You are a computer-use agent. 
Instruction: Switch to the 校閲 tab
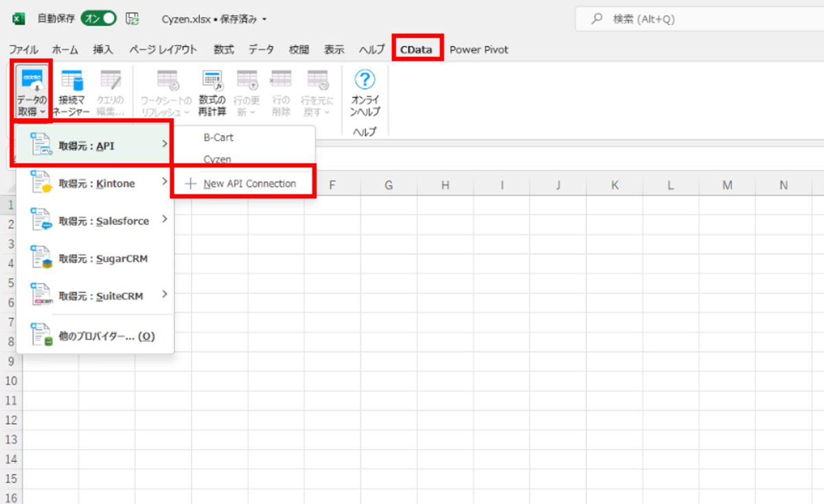(x=299, y=49)
